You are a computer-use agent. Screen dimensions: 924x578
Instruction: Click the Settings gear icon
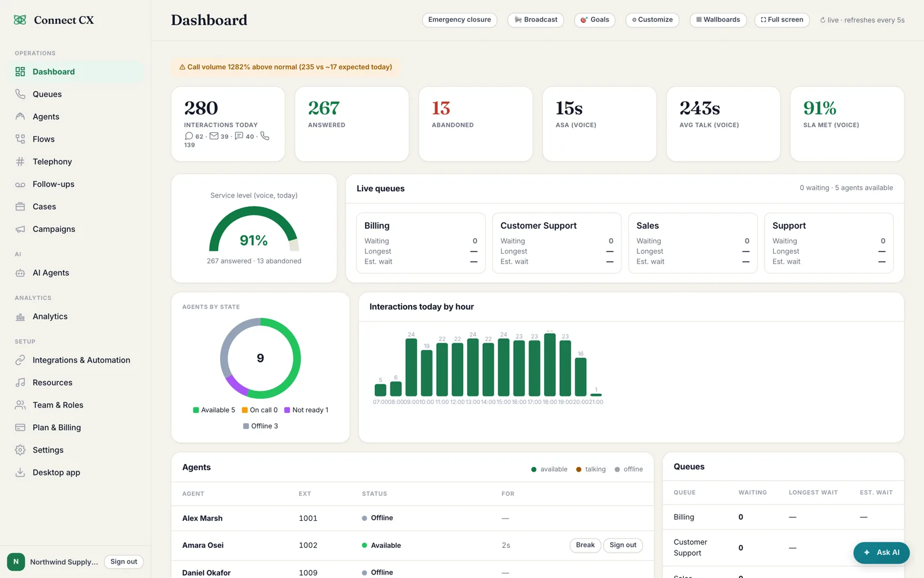20,450
